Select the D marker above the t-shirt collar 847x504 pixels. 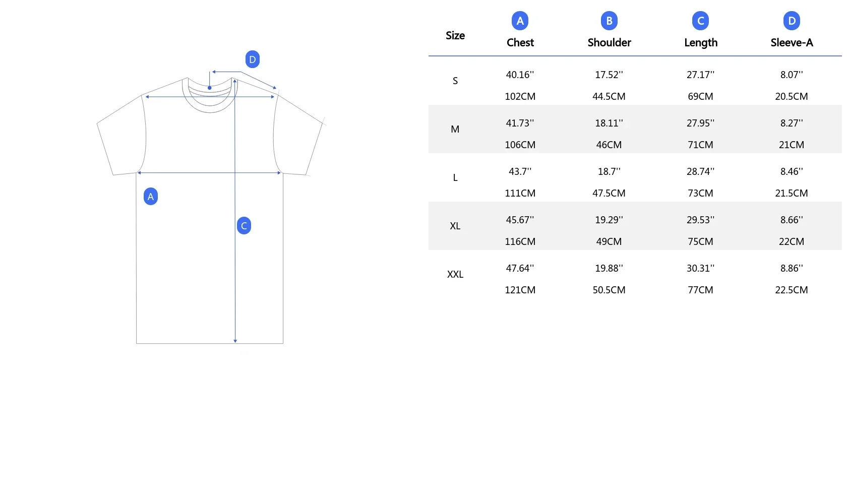pos(253,59)
